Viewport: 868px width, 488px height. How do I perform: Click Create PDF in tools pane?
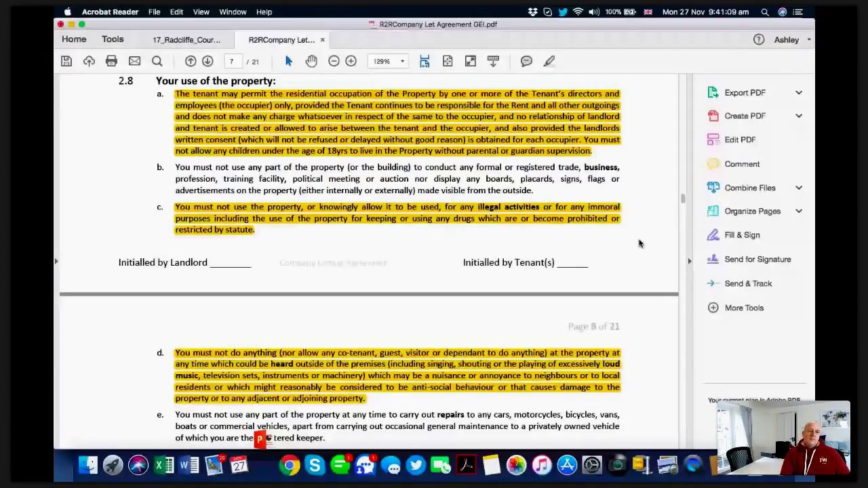pos(745,116)
